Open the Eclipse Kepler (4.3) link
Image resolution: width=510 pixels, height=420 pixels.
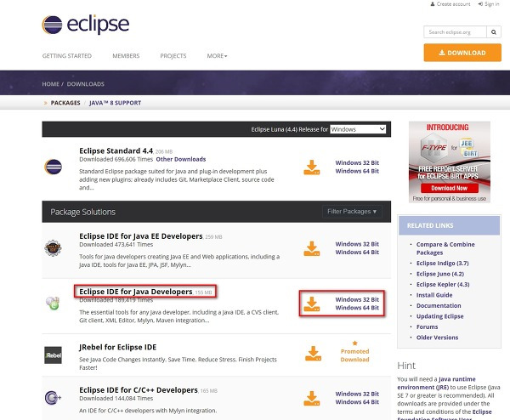(x=443, y=284)
